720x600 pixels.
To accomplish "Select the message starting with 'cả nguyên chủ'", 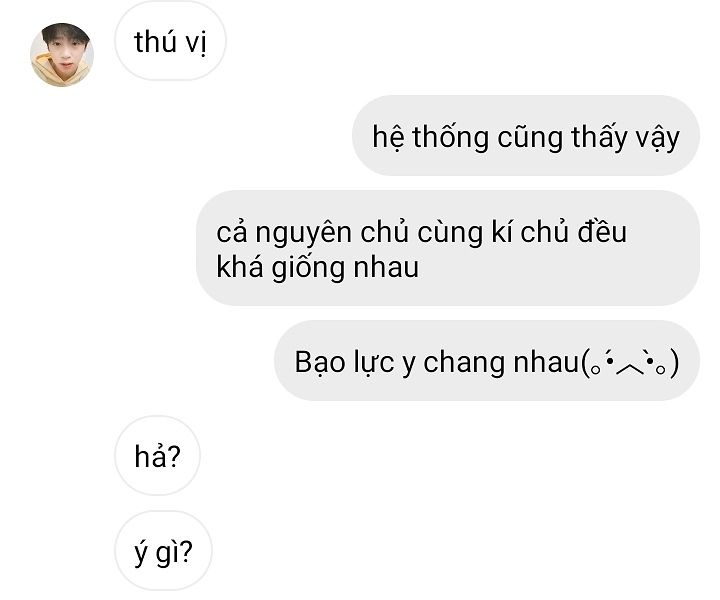I will pyautogui.click(x=448, y=248).
